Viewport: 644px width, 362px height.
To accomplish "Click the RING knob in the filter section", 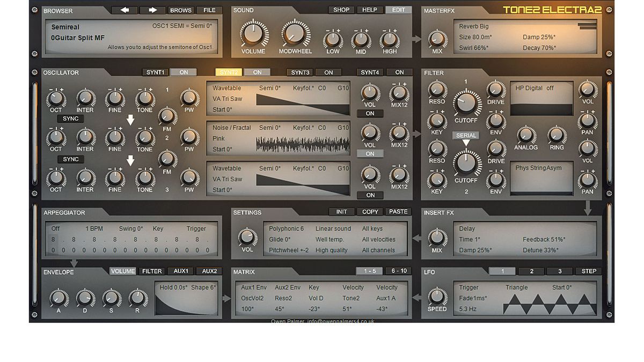I will coord(557,134).
